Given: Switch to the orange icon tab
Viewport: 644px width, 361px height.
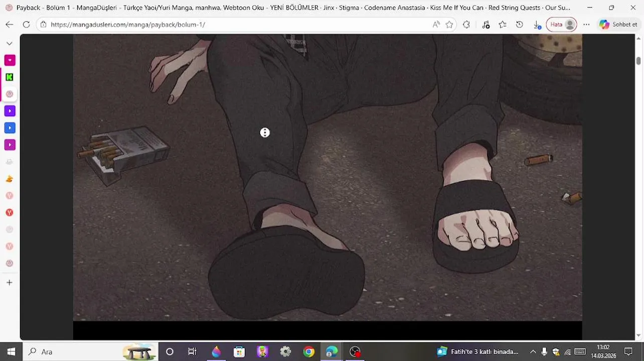Looking at the screenshot, I should pos(10,179).
